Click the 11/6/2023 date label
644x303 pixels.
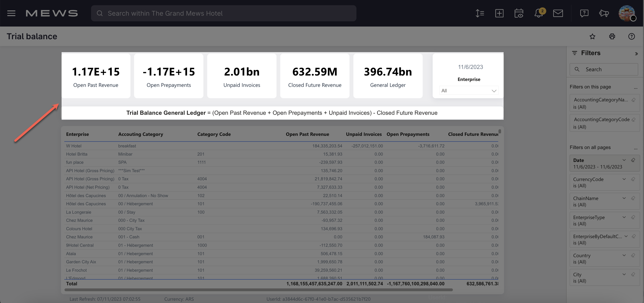tap(470, 67)
